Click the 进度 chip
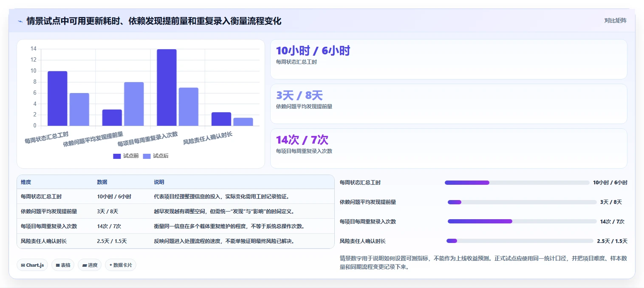Image resolution: width=644 pixels, height=288 pixels. pyautogui.click(x=90, y=265)
